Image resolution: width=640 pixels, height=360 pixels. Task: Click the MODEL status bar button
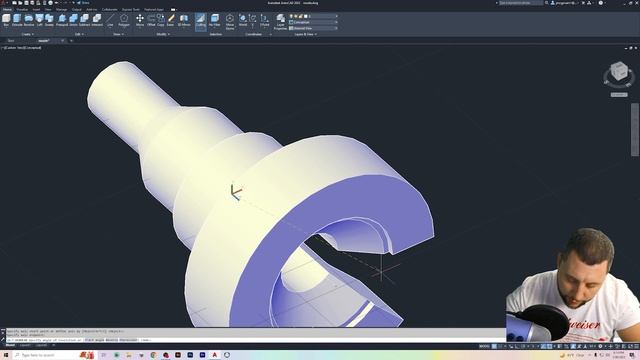click(x=484, y=346)
